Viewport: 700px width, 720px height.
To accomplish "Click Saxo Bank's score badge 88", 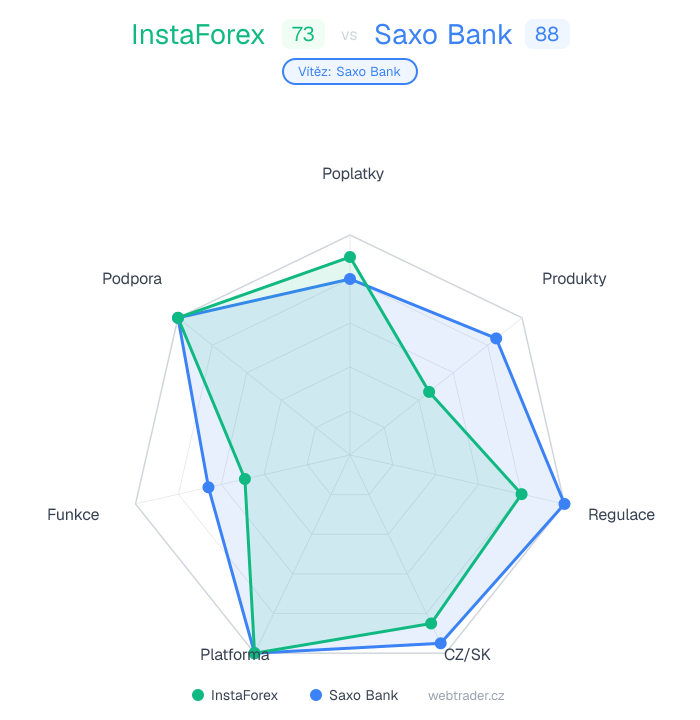I will click(x=547, y=35).
